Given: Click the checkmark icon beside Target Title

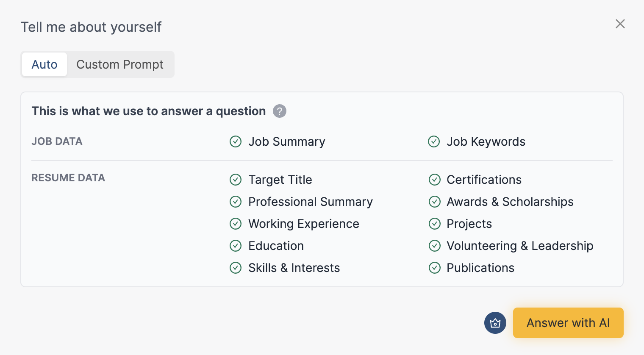Looking at the screenshot, I should tap(236, 180).
